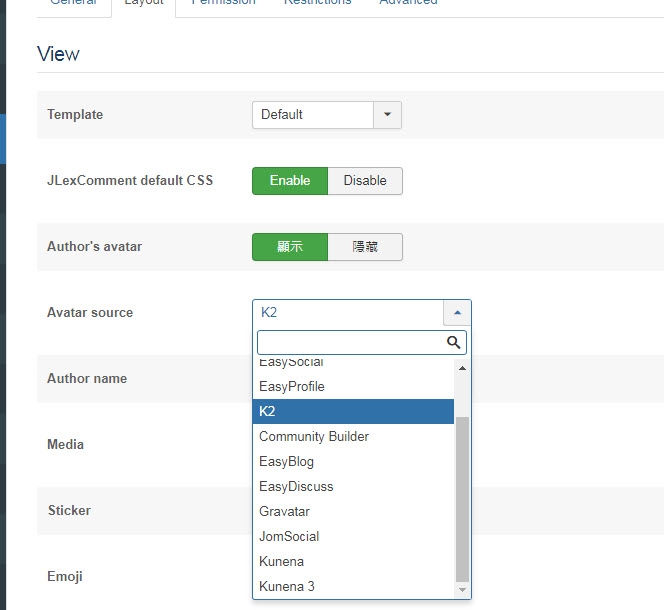Set Author's avatar to 顯示
This screenshot has height=610, width=664.
(x=289, y=247)
